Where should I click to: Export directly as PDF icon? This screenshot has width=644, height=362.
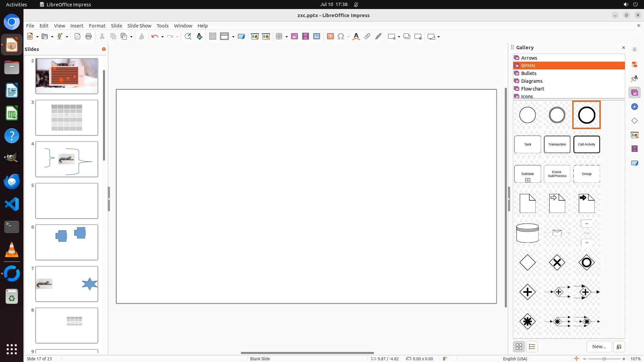[77, 37]
